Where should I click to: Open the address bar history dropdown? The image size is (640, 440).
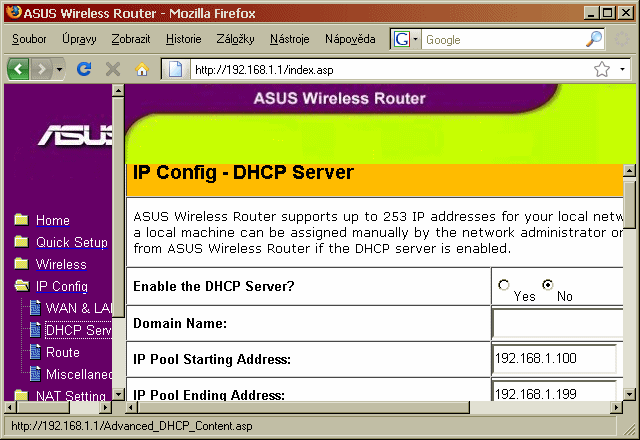pos(622,69)
